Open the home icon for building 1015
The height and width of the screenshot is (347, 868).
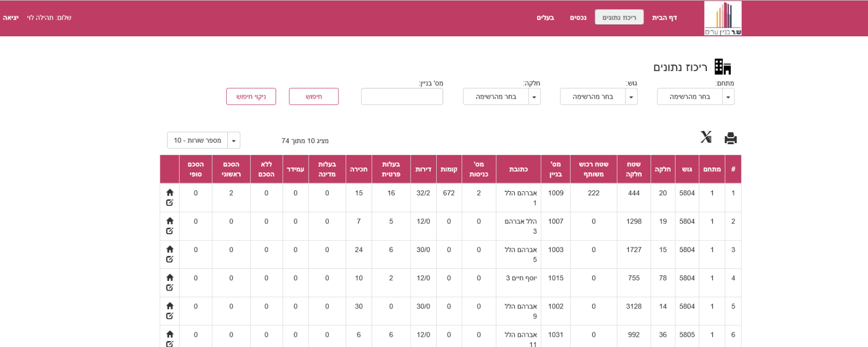(x=170, y=278)
